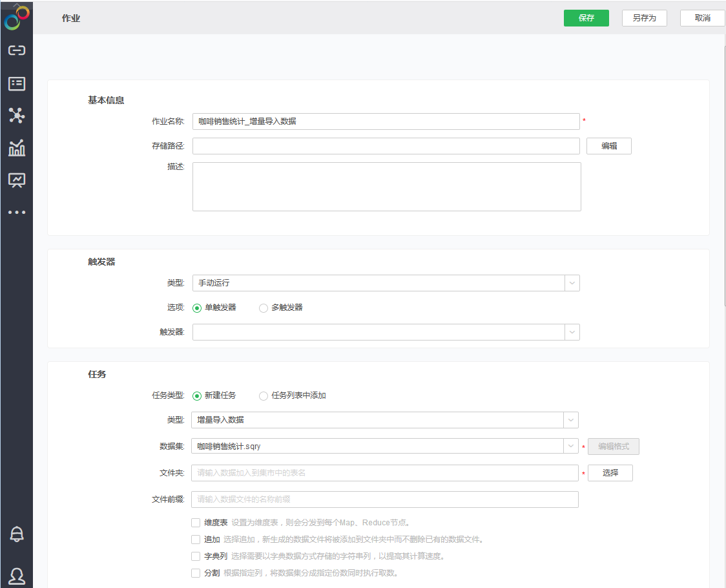
Task: Click the colorful app logo icon
Action: coord(16,18)
